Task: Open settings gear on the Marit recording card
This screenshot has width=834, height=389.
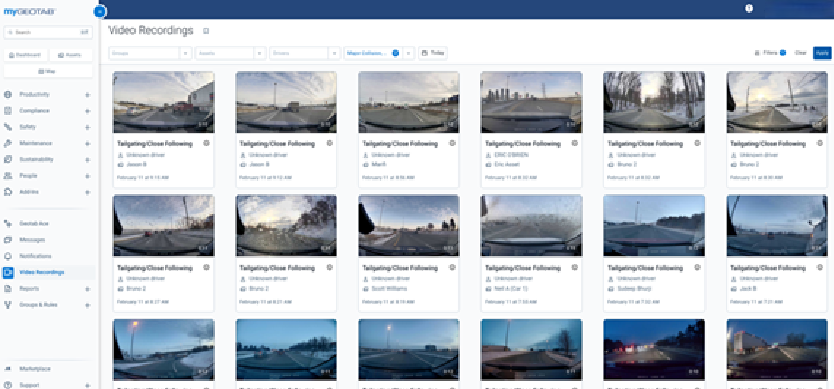Action: [x=452, y=143]
